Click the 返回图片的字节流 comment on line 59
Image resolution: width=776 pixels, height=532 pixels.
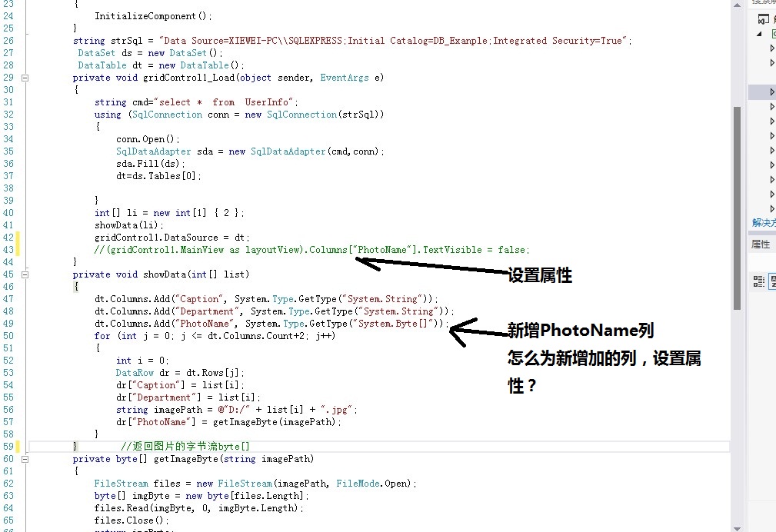tap(185, 447)
